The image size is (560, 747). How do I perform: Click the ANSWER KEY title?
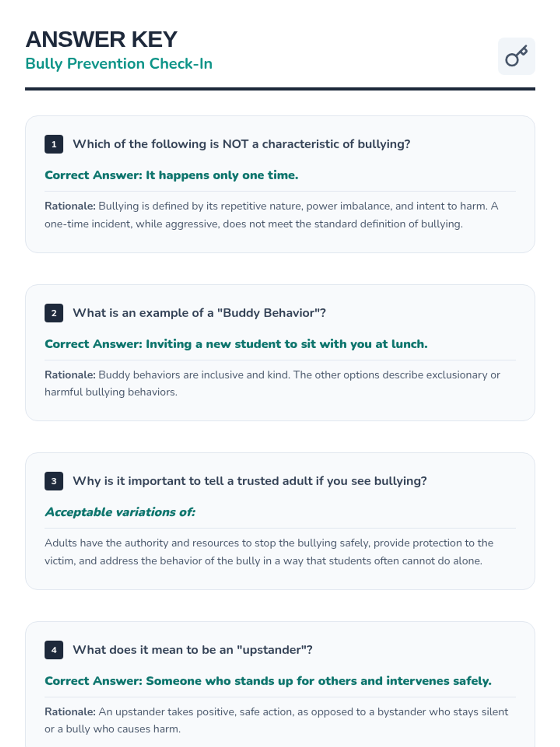101,39
